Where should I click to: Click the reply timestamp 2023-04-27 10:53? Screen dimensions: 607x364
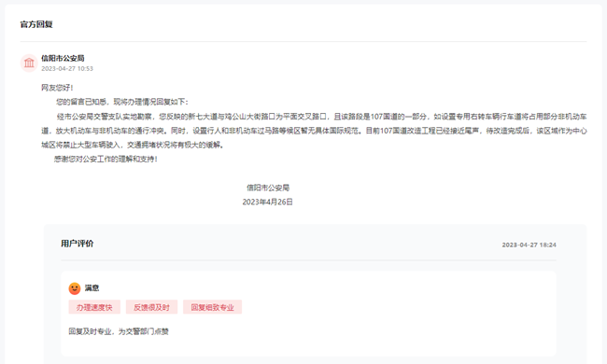(67, 68)
